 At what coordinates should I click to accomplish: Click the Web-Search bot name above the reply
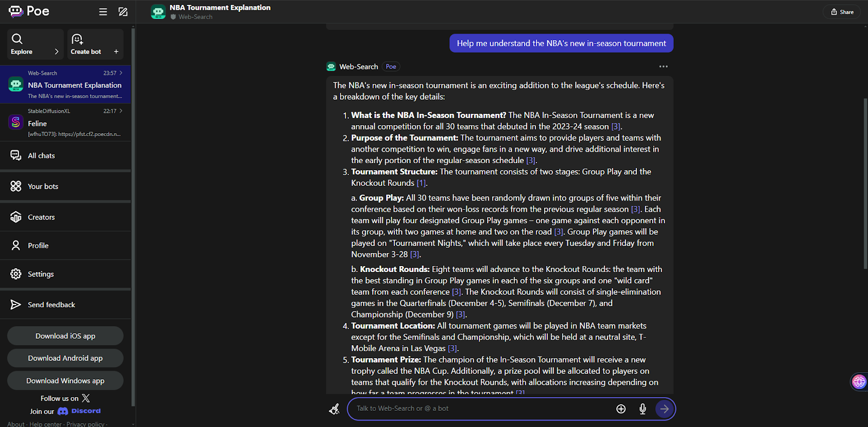[x=359, y=67]
